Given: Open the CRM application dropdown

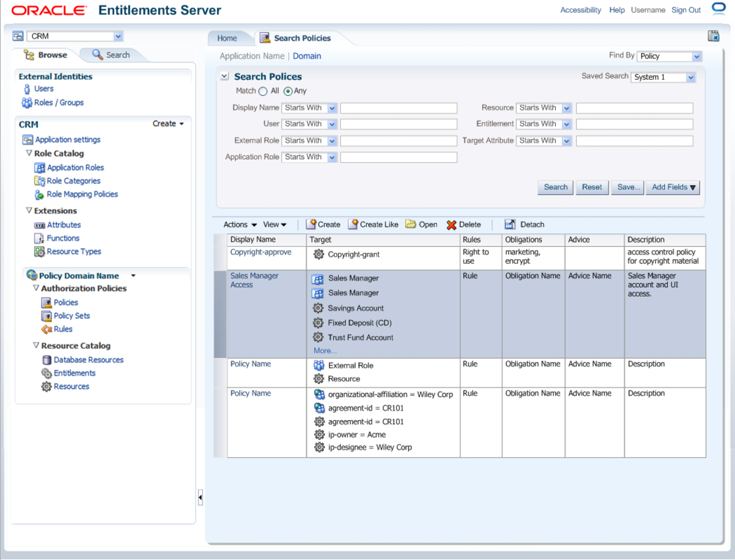Looking at the screenshot, I should (x=118, y=36).
